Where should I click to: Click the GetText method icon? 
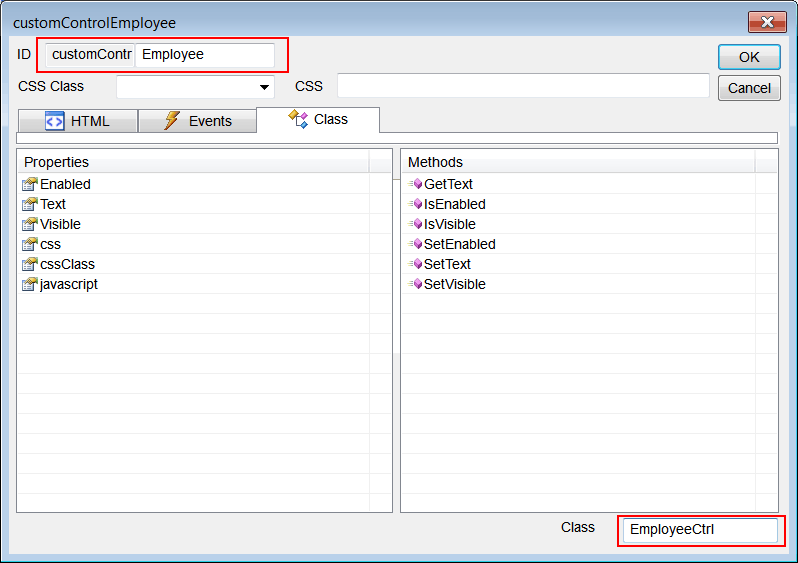click(415, 184)
